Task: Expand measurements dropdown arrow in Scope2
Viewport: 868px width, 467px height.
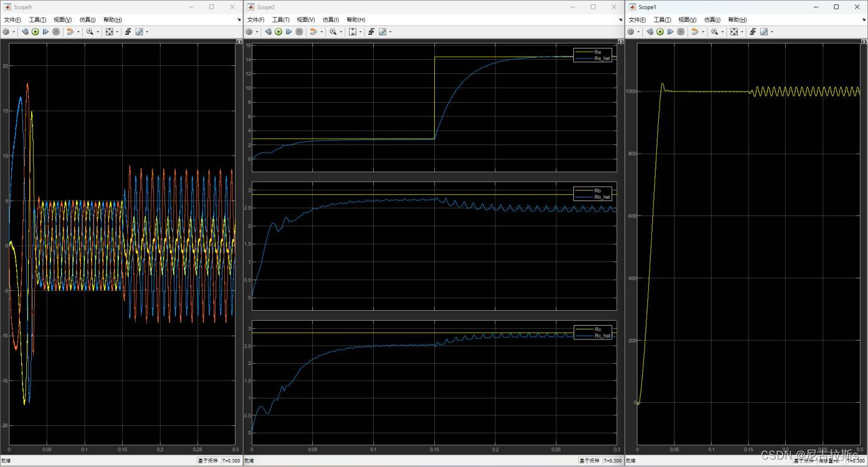Action: (390, 32)
